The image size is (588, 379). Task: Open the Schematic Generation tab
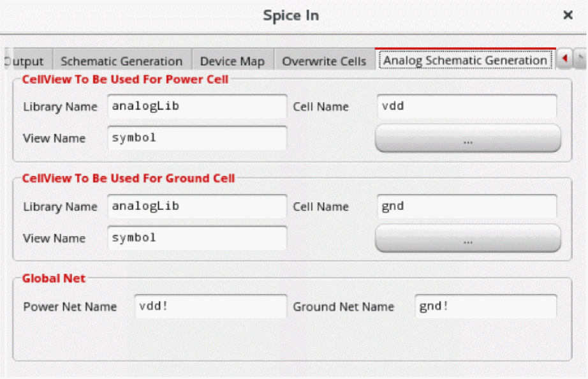click(x=121, y=61)
